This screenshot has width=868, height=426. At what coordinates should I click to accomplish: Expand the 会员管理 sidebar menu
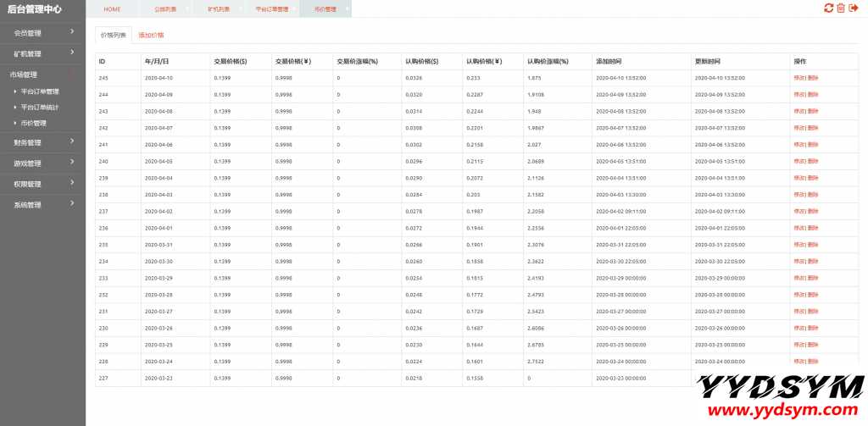pos(42,33)
